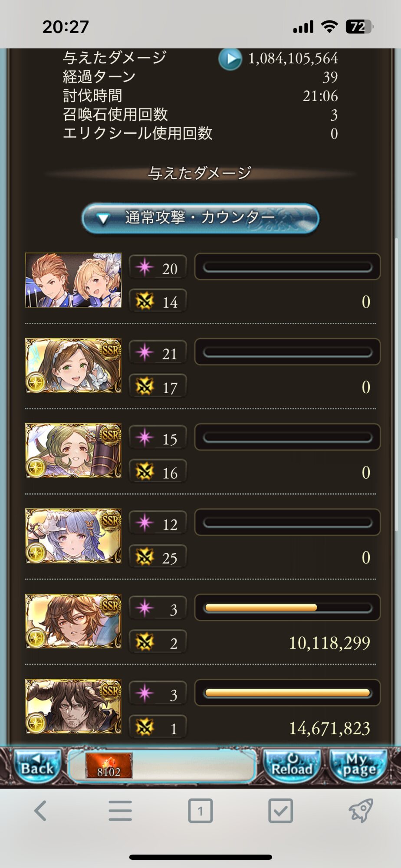Image resolution: width=401 pixels, height=868 pixels.
Task: Tap the browser checkmark box icon
Action: (x=280, y=810)
